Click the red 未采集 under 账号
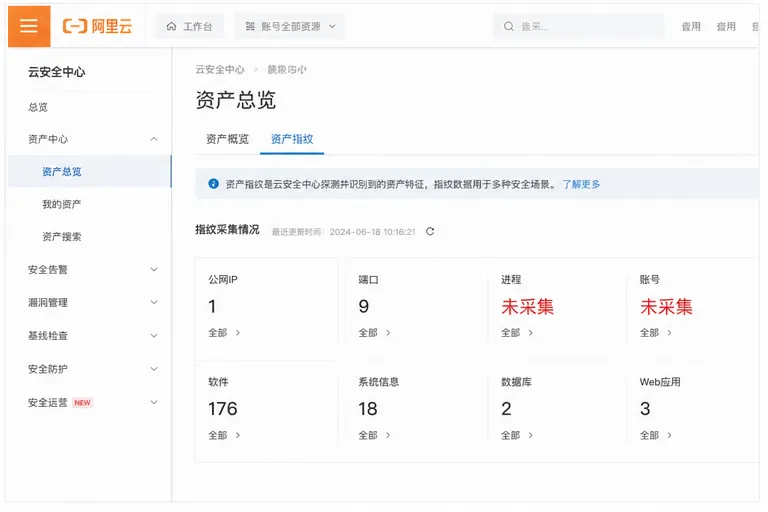The height and width of the screenshot is (512, 768). [666, 307]
